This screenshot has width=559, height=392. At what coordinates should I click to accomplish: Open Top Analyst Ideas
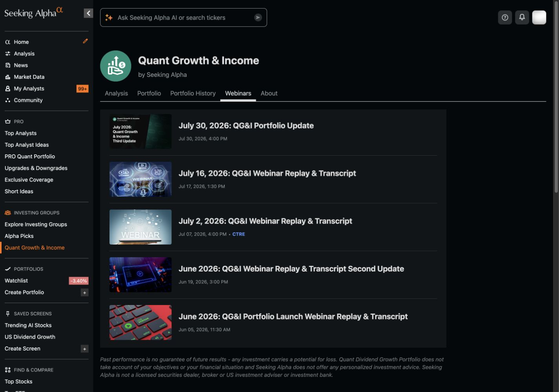click(x=27, y=145)
